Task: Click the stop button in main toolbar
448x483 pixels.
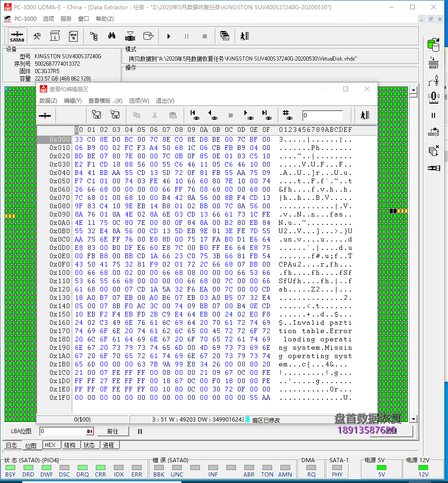Action: [205, 37]
